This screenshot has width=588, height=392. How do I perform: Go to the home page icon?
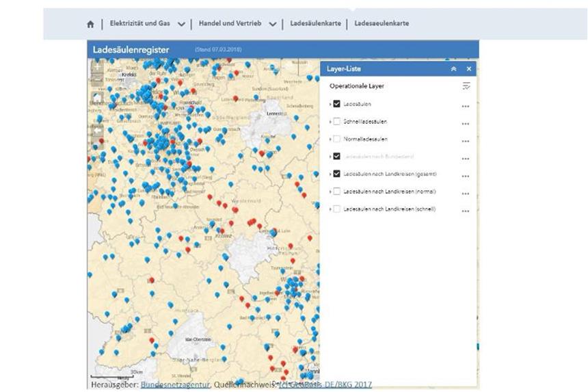[x=90, y=25]
